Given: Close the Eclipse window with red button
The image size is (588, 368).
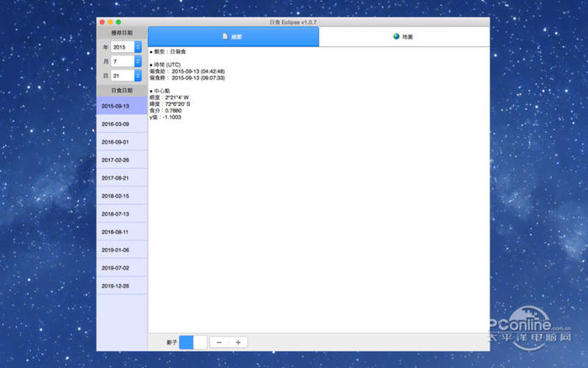Looking at the screenshot, I should (102, 22).
